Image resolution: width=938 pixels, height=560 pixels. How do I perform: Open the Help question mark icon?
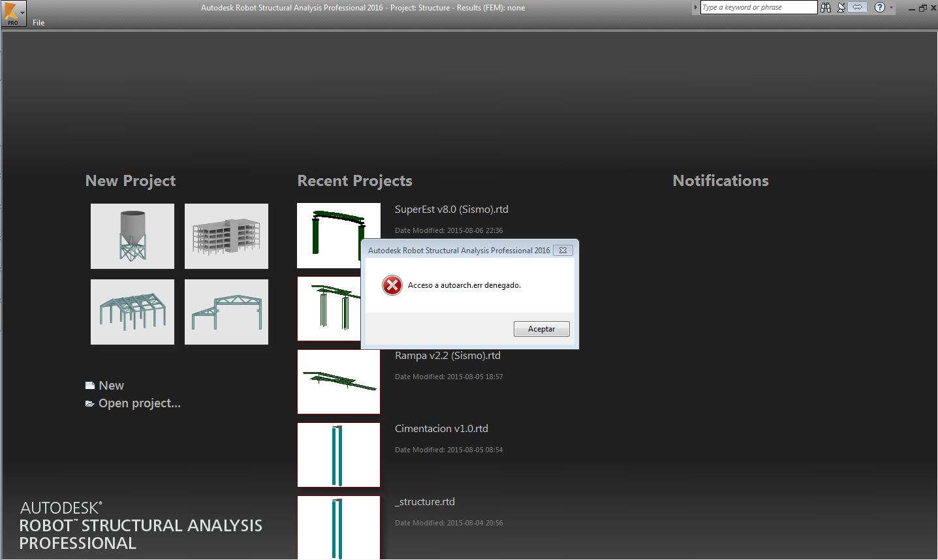pyautogui.click(x=880, y=7)
